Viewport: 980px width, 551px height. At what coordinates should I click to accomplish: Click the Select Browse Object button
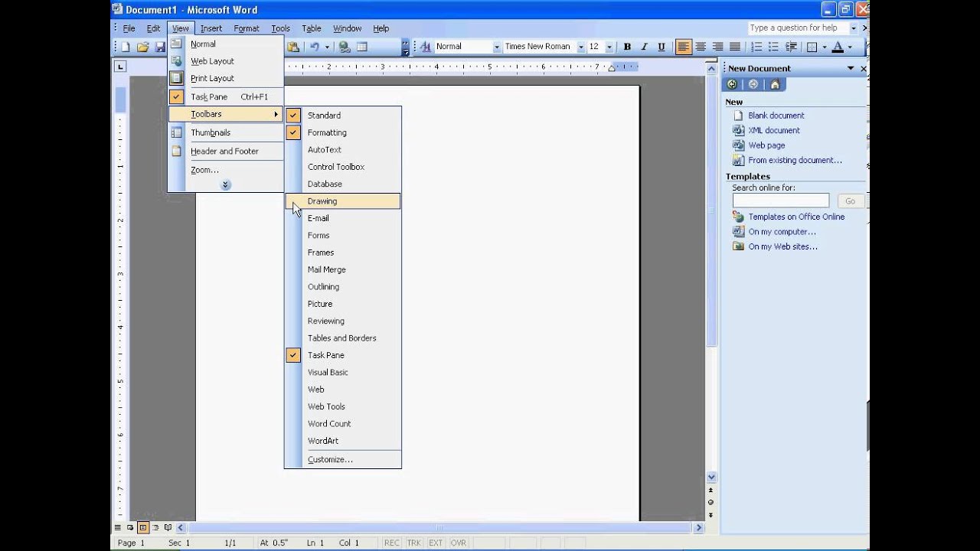[710, 502]
